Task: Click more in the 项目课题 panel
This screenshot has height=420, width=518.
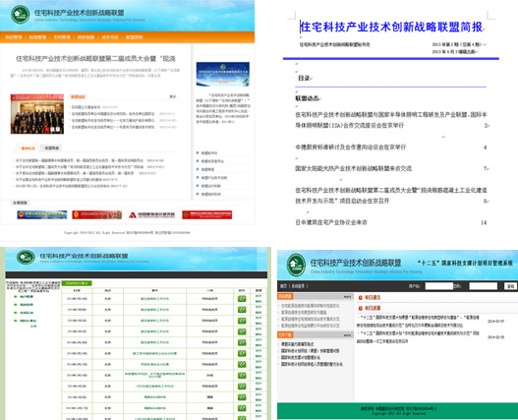Action: coord(347,297)
